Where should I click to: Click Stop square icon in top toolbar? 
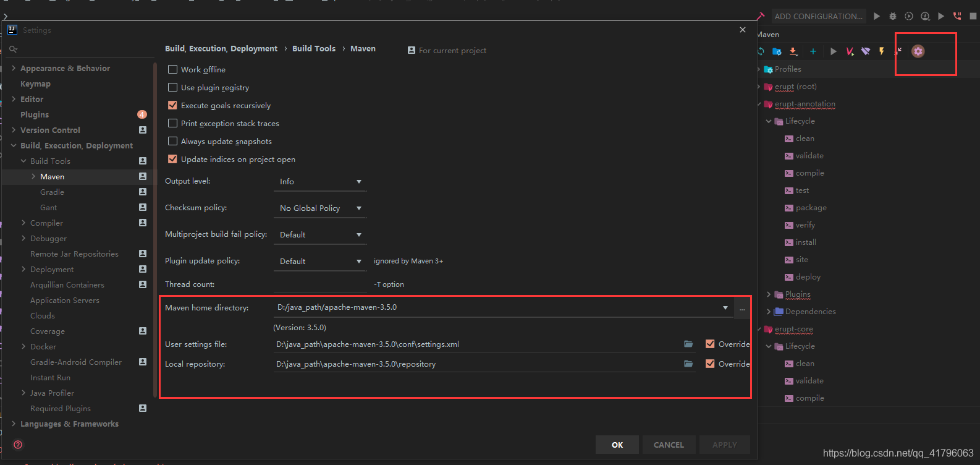[x=973, y=16]
